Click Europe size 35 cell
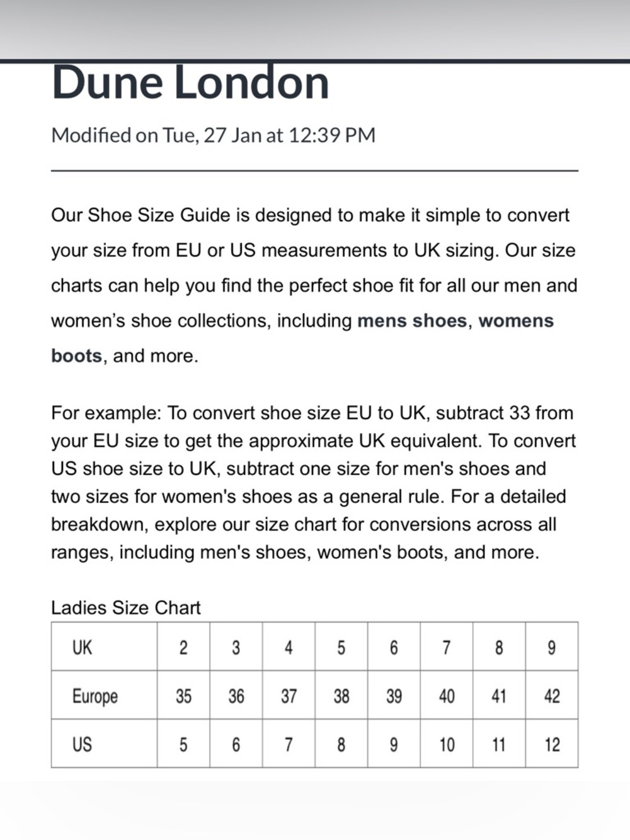Viewport: 630px width, 840px height. (x=183, y=695)
